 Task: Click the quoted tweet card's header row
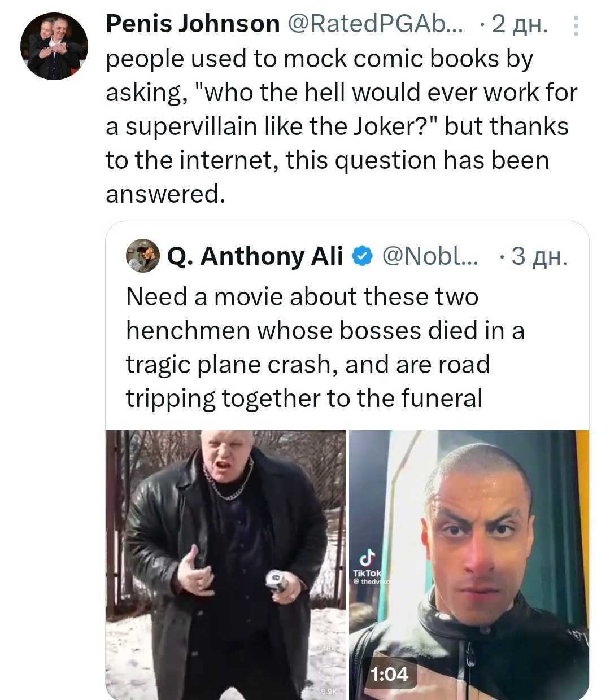347,257
